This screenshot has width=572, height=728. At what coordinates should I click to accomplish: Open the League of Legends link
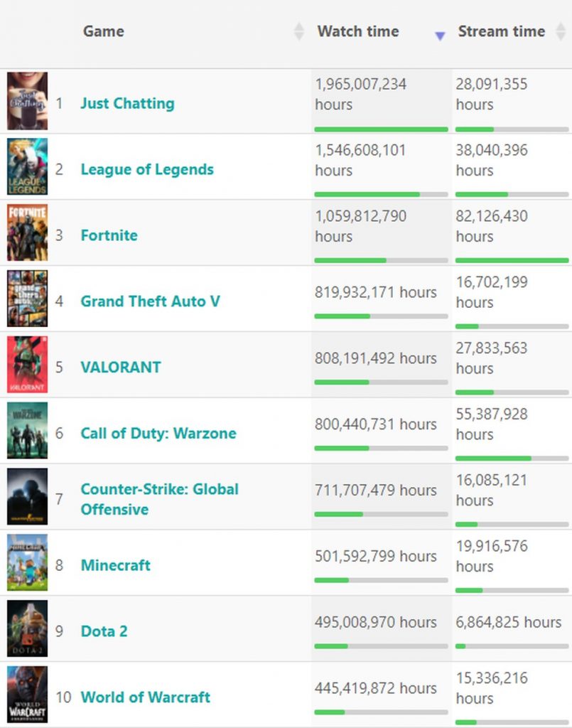[x=147, y=170]
